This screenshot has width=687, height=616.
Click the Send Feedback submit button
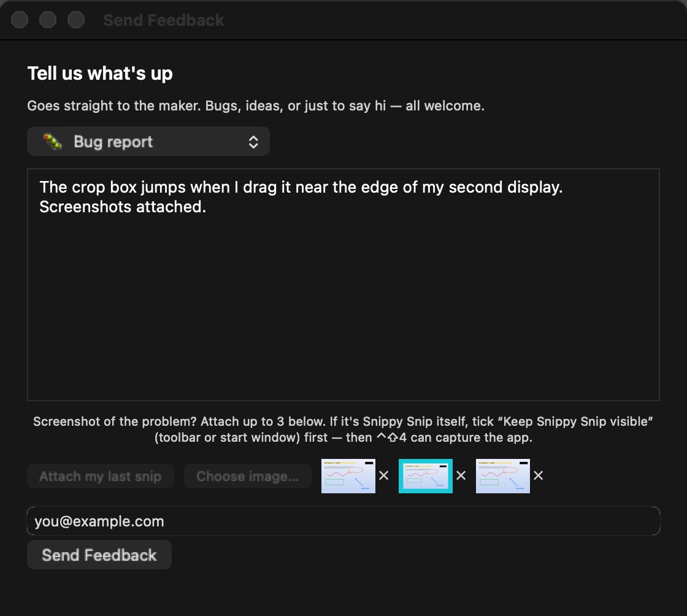tap(99, 555)
